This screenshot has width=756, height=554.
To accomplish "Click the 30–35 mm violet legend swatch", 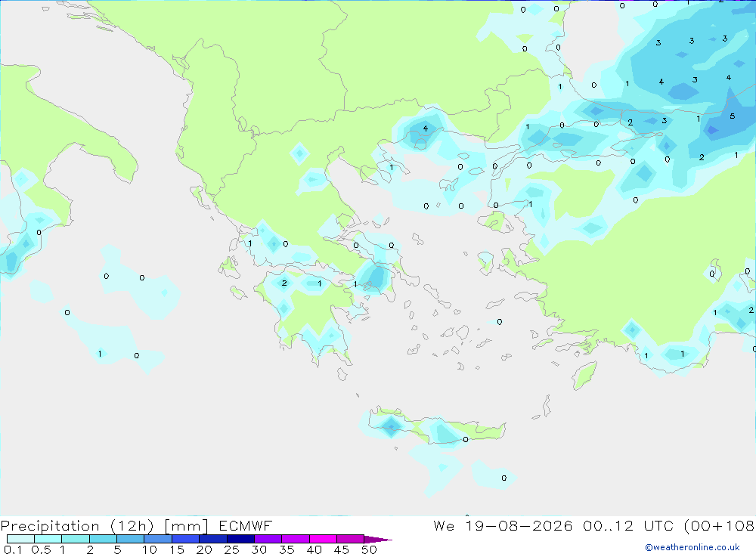I will pos(268,539).
